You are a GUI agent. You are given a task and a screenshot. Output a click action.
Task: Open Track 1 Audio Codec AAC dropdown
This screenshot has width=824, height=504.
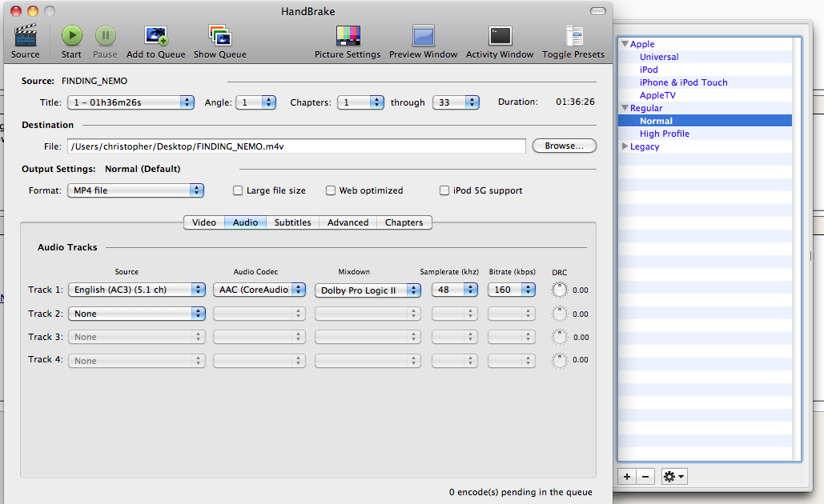(259, 290)
